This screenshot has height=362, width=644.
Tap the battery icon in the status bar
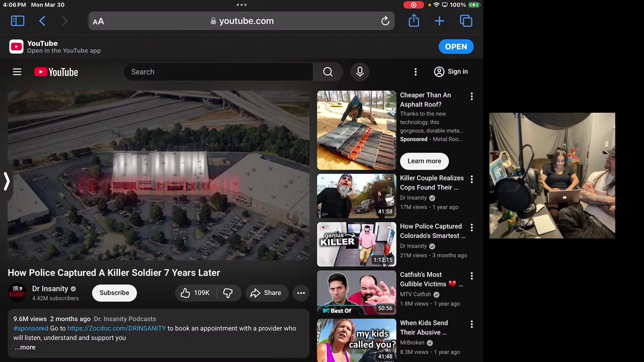pyautogui.click(x=474, y=5)
